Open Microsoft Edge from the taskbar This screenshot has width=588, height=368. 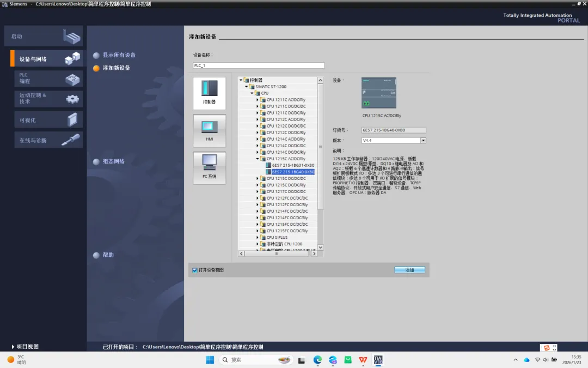(x=317, y=360)
